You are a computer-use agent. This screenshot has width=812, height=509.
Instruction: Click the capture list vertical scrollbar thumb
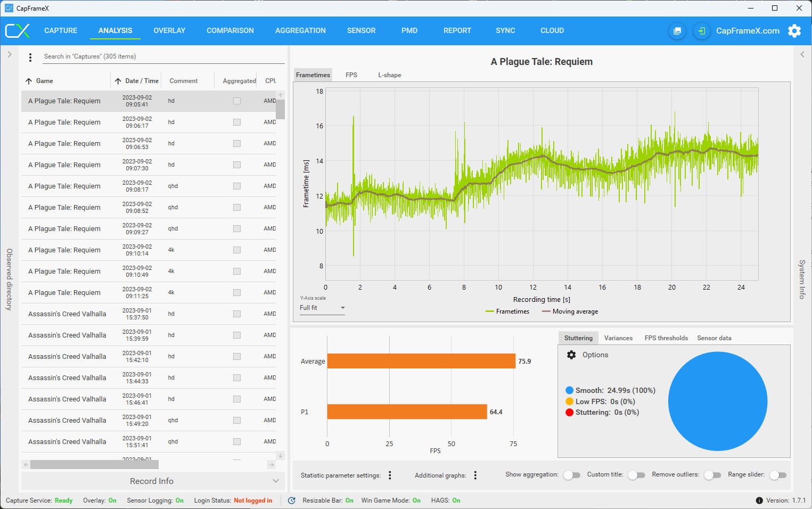tap(280, 109)
